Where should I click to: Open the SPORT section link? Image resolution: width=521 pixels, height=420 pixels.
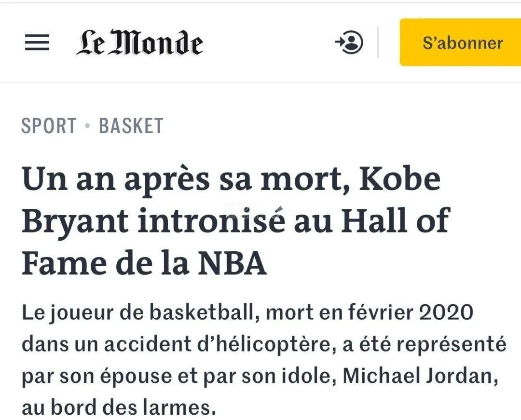pyautogui.click(x=49, y=126)
